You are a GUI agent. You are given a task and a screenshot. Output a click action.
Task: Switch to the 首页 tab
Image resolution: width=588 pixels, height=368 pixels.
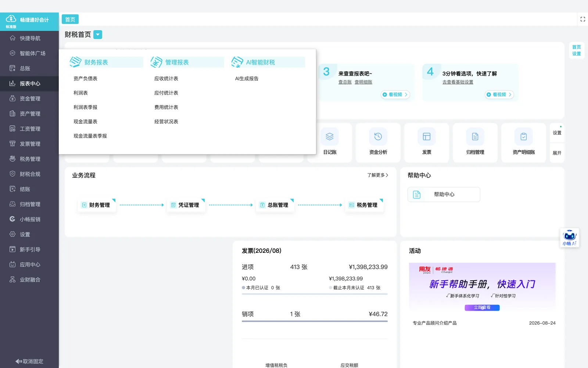tap(70, 20)
